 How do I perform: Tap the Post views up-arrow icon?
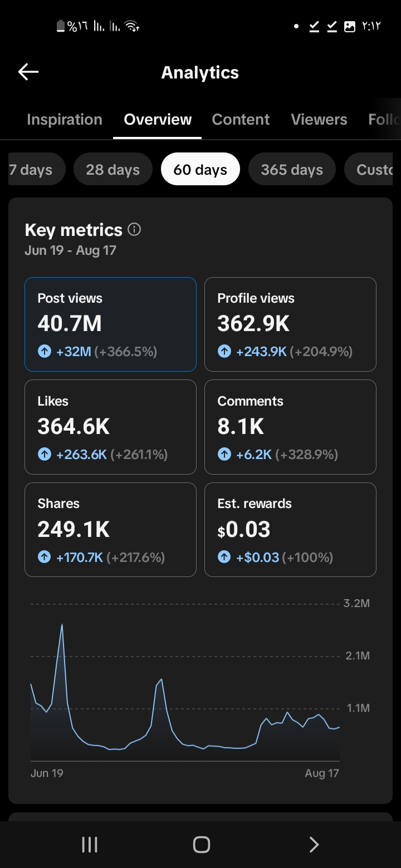click(x=44, y=352)
